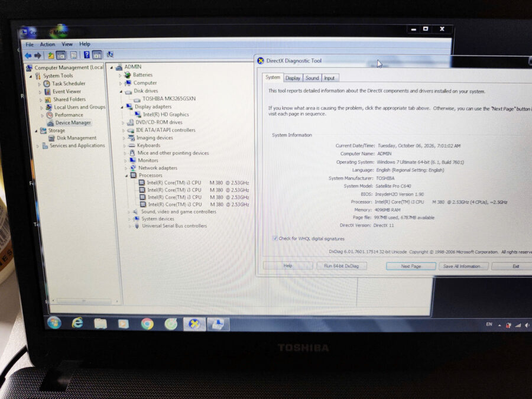
Task: Click the Help button in DxDiag
Action: point(288,265)
